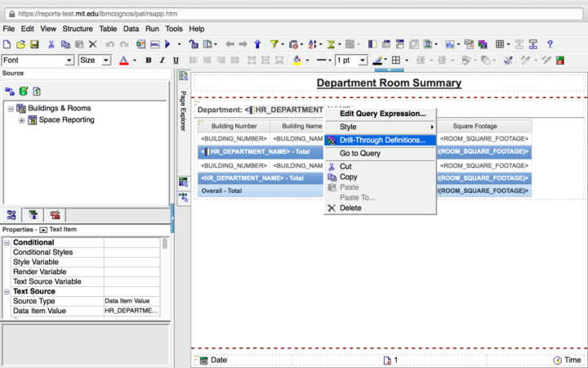This screenshot has height=368, width=588.
Task: Toggle Italic formatting button
Action: 163,61
